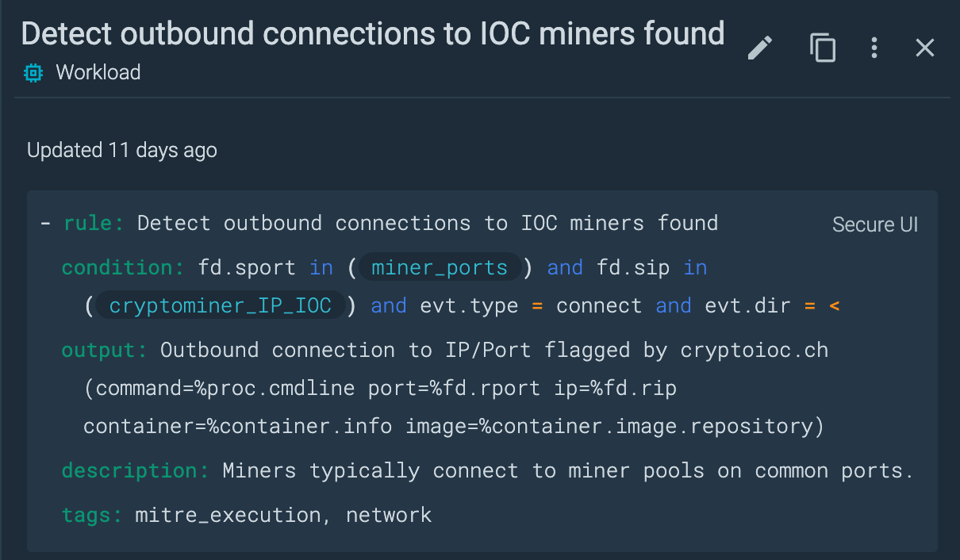Open the miner_ports list chip
960x560 pixels.
[x=440, y=267]
